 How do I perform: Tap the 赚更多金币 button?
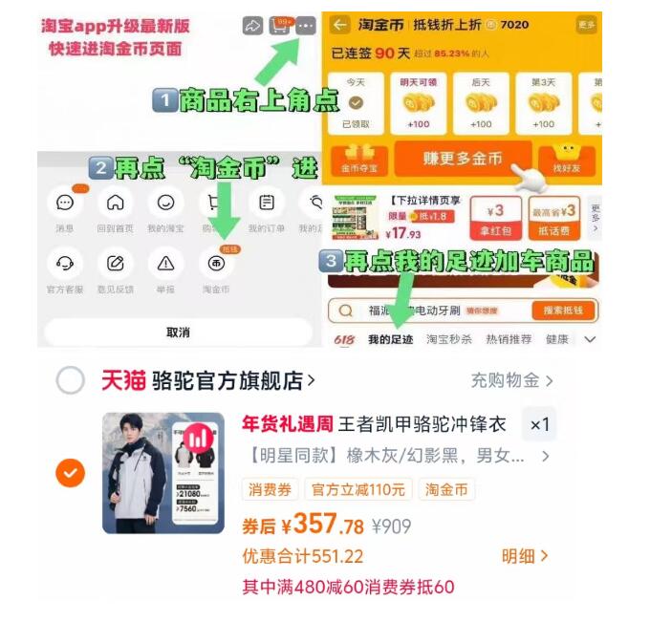[463, 159]
